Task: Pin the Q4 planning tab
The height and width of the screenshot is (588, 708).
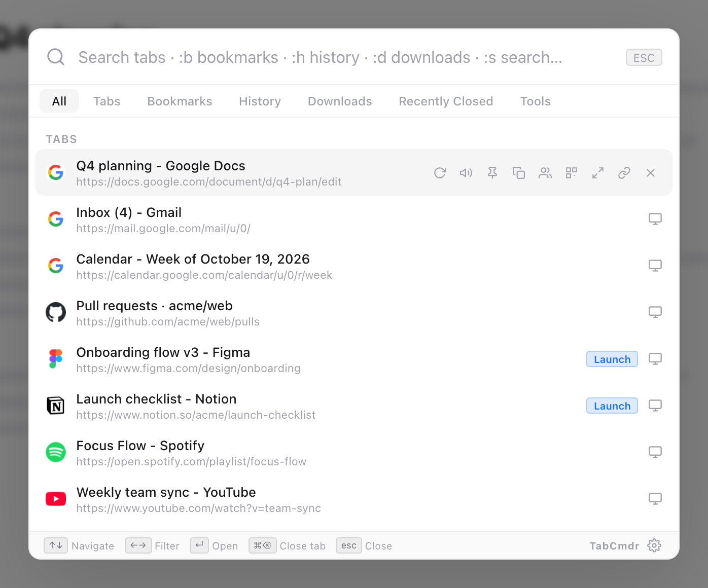Action: [x=492, y=173]
